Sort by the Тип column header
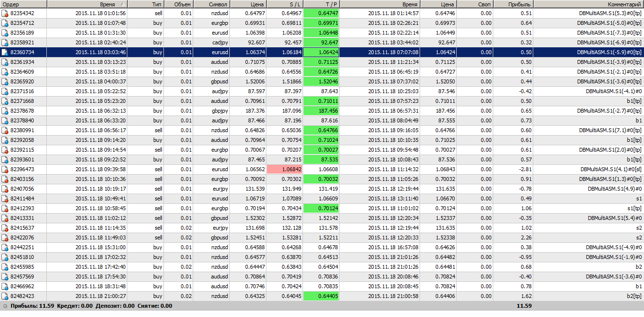 click(145, 4)
